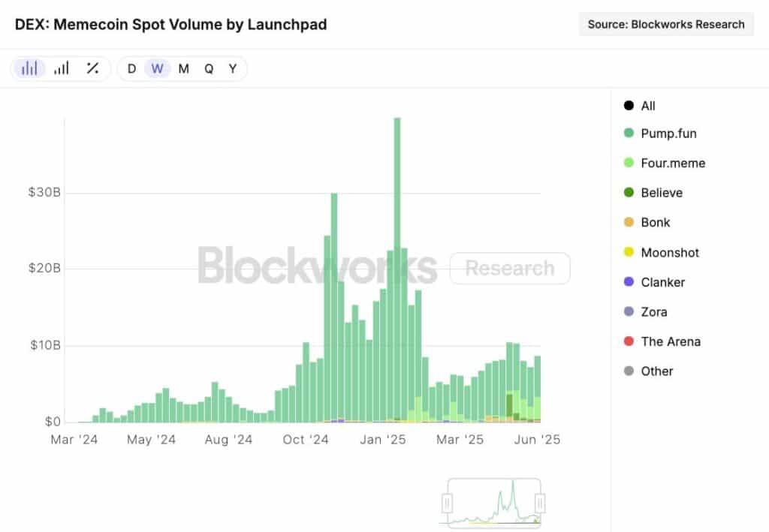This screenshot has width=769, height=532.
Task: Click the range navigator mini chart
Action: (x=493, y=503)
